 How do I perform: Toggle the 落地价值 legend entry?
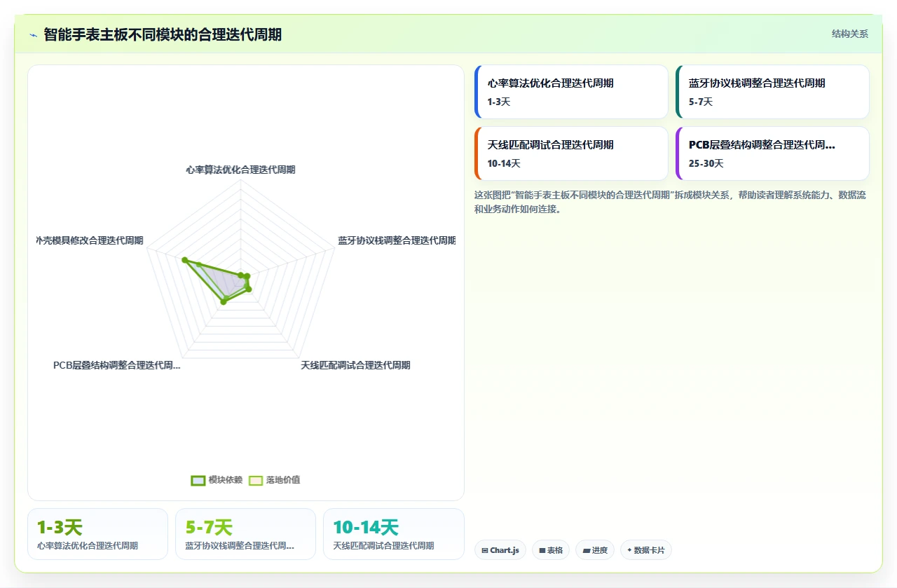275,480
